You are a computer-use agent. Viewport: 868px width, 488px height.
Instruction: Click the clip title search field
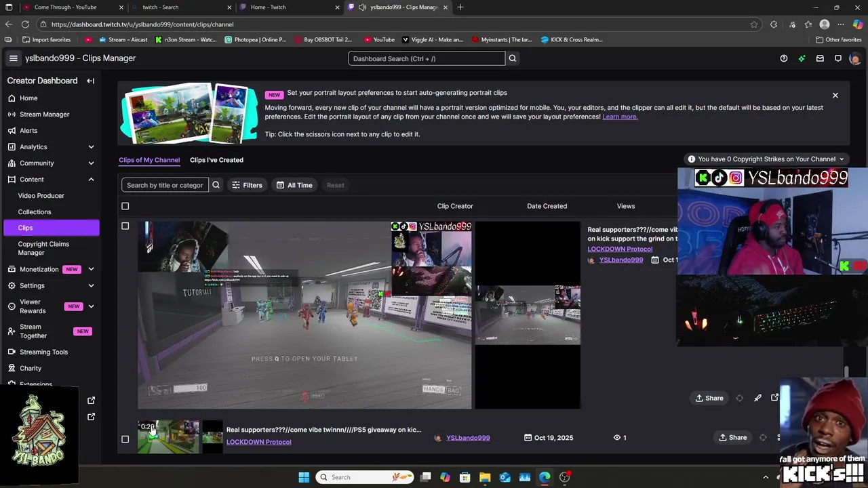coord(165,185)
